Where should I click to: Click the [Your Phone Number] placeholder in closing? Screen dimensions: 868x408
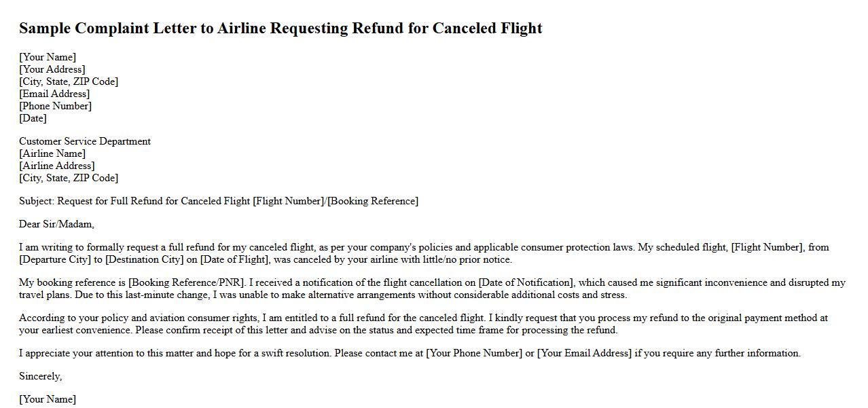[x=474, y=353]
